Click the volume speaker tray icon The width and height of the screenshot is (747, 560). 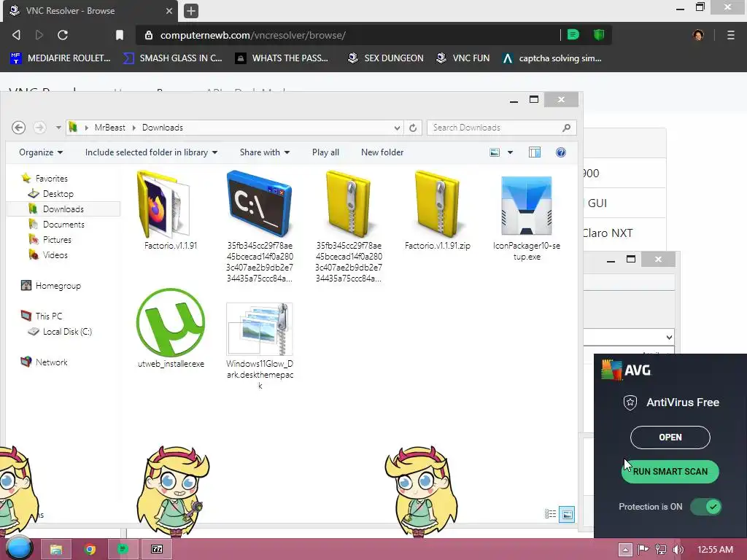[x=678, y=550]
